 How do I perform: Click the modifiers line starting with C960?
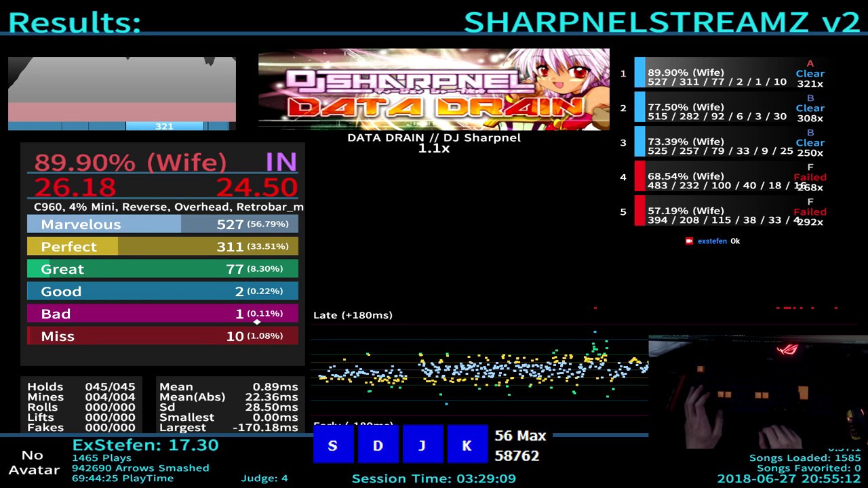168,207
